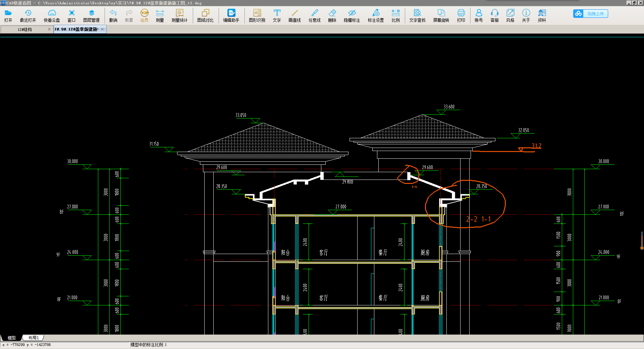Open the 风格 style settings

[510, 16]
